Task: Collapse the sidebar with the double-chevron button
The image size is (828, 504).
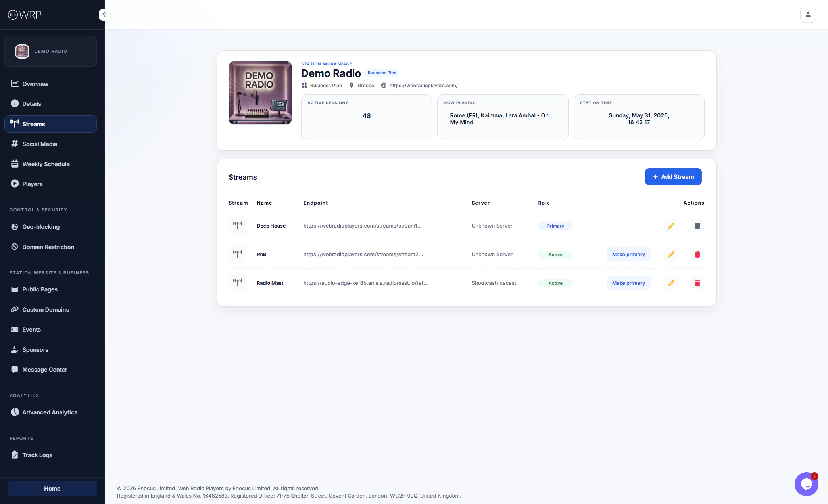Action: (104, 15)
